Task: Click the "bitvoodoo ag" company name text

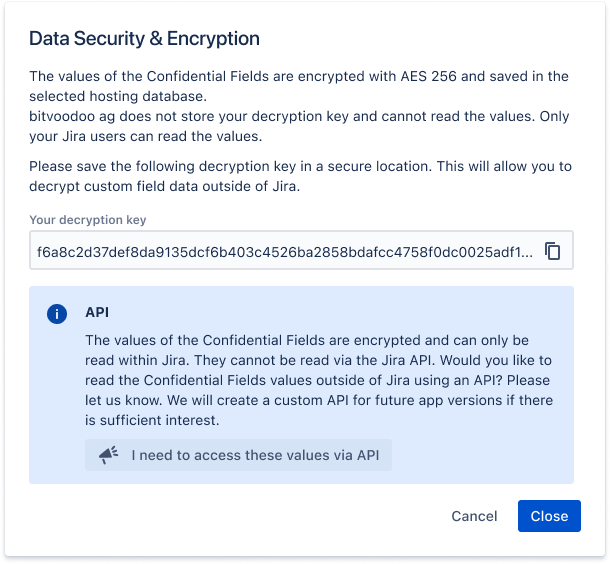Action: pos(70,116)
